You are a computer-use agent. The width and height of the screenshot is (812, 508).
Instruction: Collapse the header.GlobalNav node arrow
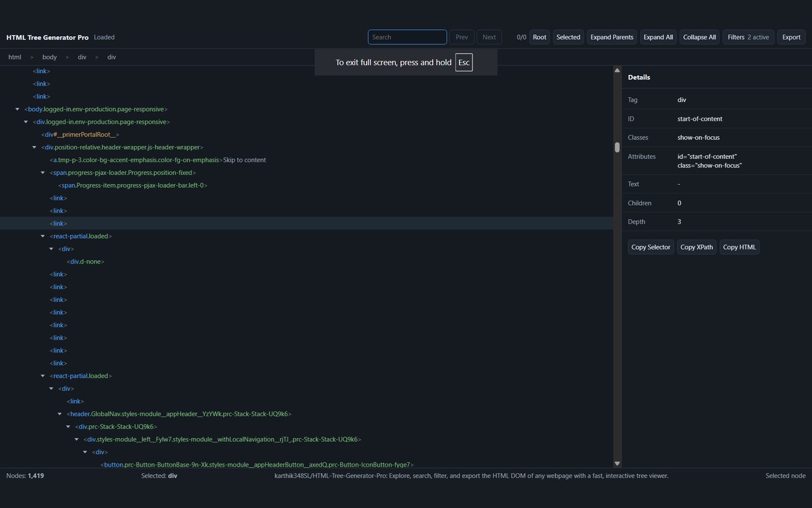coord(60,414)
